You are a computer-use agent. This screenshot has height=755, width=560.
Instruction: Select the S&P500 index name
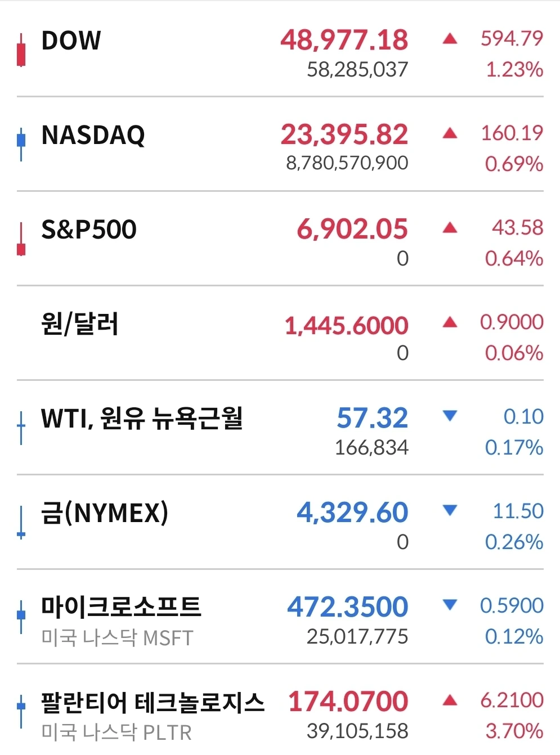[x=89, y=230]
